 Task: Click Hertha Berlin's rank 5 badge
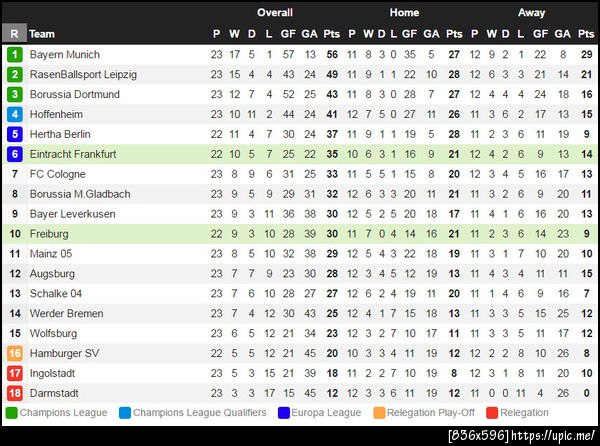tap(14, 134)
